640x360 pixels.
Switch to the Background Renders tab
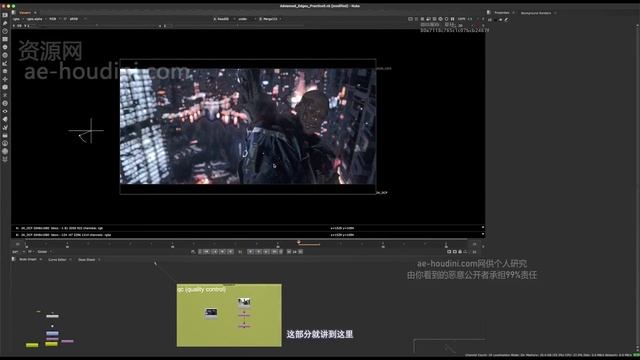click(536, 13)
